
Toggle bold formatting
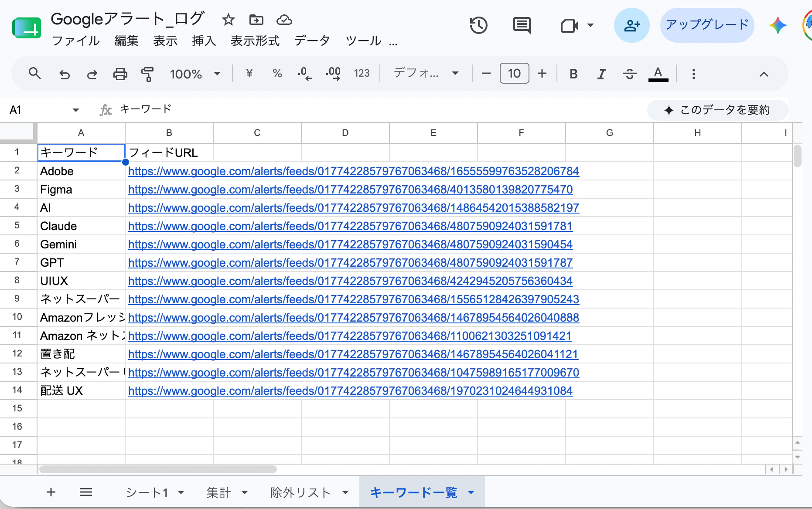(573, 74)
